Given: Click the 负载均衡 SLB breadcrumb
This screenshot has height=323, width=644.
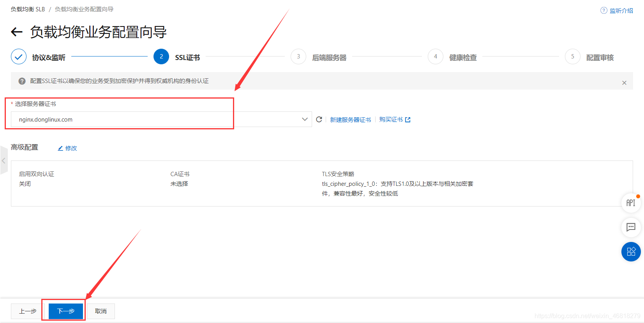Looking at the screenshot, I should coord(28,9).
